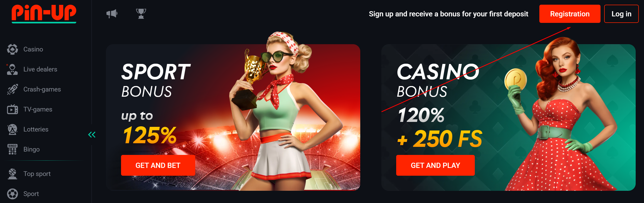Open the Casino menu item
Image resolution: width=644 pixels, height=203 pixels.
[33, 49]
